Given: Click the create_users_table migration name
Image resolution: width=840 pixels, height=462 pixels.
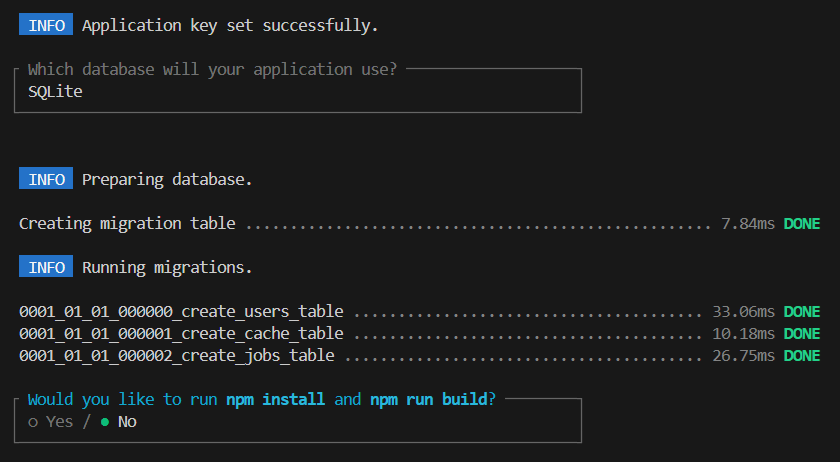Looking at the screenshot, I should [181, 312].
